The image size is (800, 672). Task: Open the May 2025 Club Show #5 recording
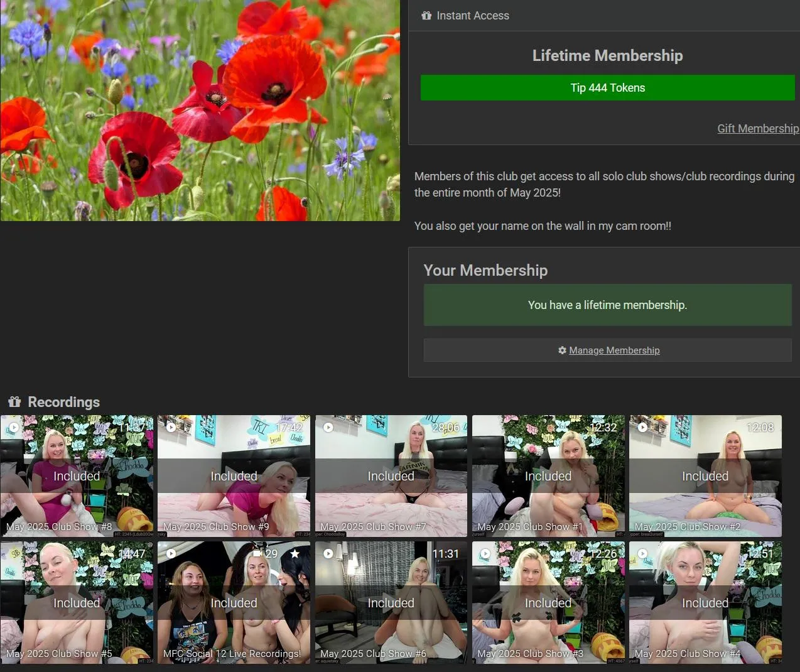77,603
